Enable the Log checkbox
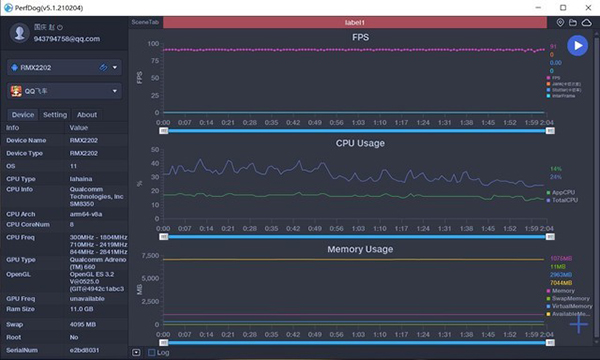The width and height of the screenshot is (600, 360). point(152,352)
